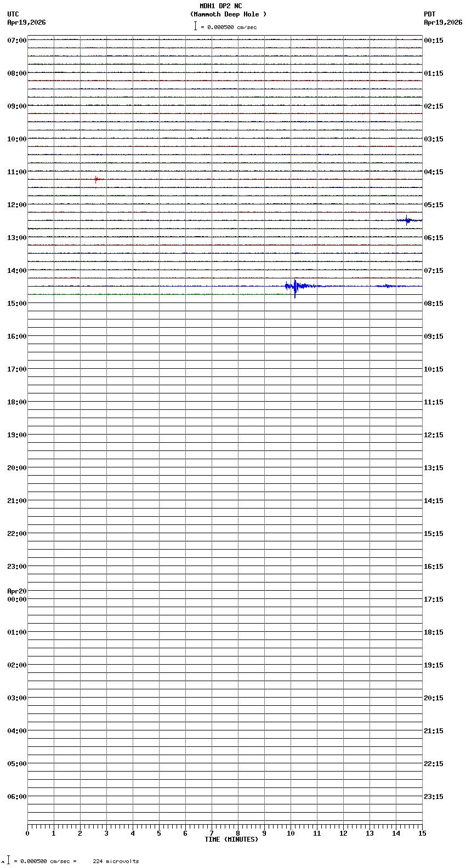
Task: Click the 23:00 UTC time label
Action: [x=17, y=567]
